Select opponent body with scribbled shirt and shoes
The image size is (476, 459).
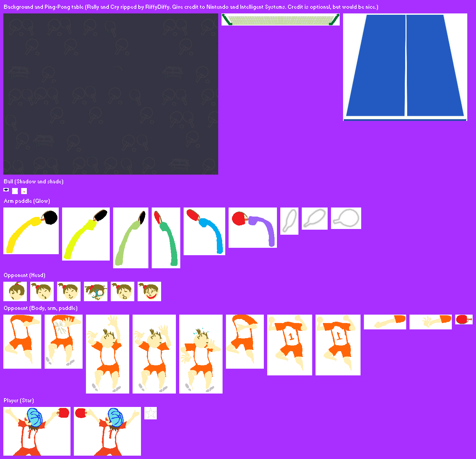tap(63, 341)
